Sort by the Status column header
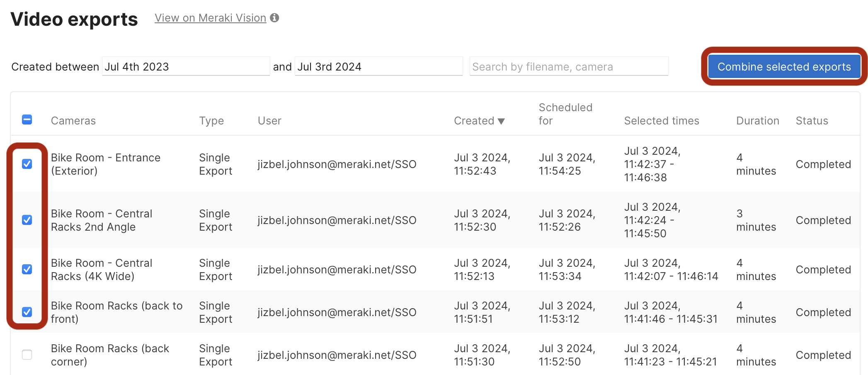 [x=812, y=121]
